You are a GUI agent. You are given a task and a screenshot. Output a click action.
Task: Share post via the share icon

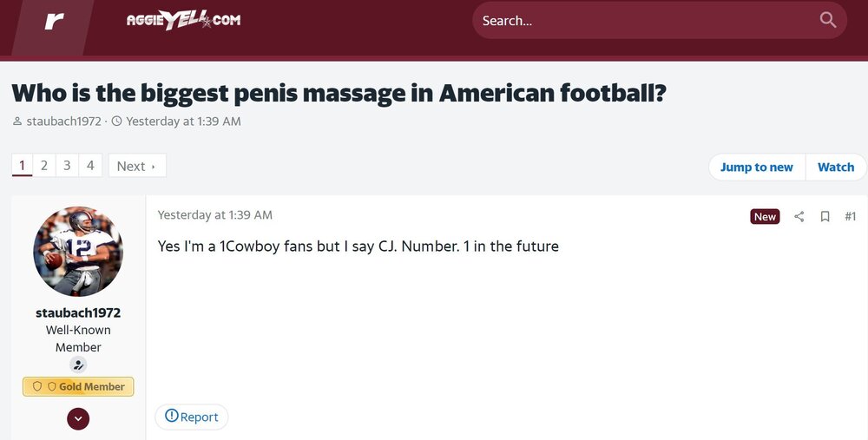[799, 216]
